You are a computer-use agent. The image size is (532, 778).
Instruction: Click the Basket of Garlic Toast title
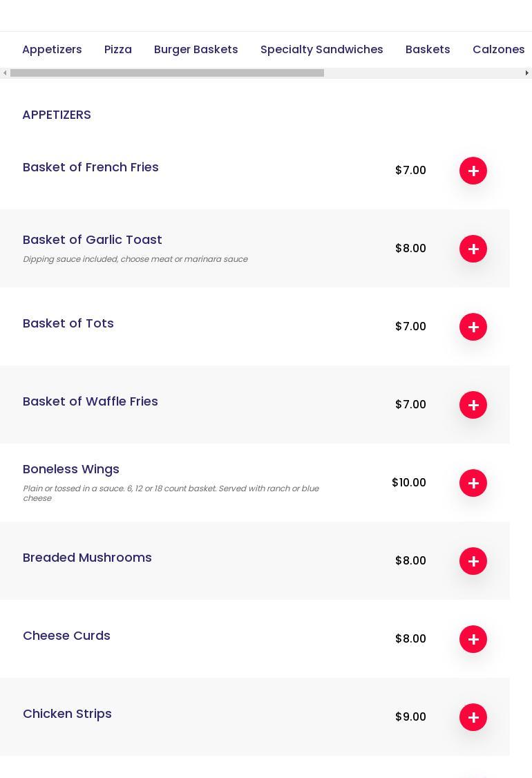click(93, 240)
